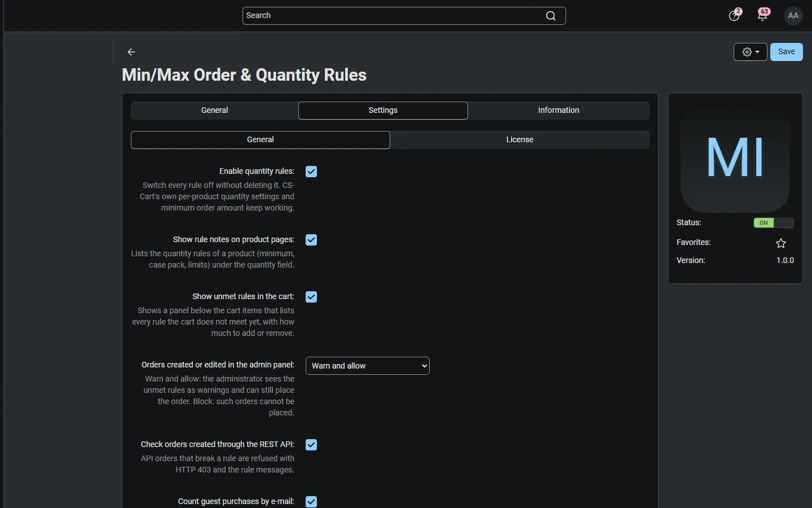Click the MI add-on logo
Image resolution: width=812 pixels, height=508 pixels.
[x=735, y=157]
